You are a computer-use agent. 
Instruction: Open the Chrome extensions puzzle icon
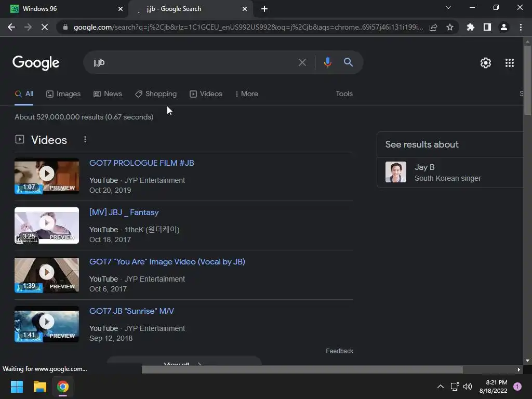point(471,27)
